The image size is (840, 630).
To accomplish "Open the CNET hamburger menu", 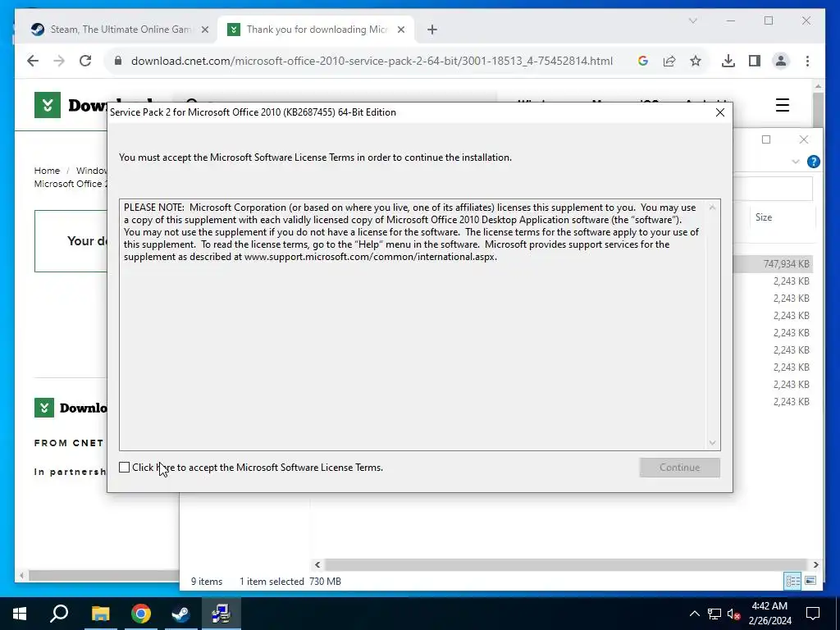I will click(x=782, y=105).
